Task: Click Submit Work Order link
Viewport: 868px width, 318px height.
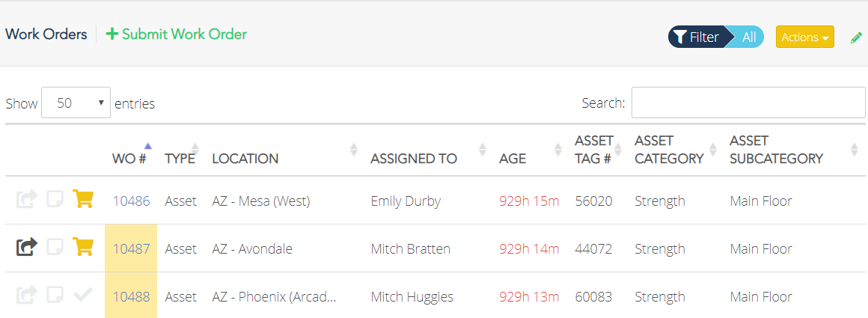Action: point(177,34)
